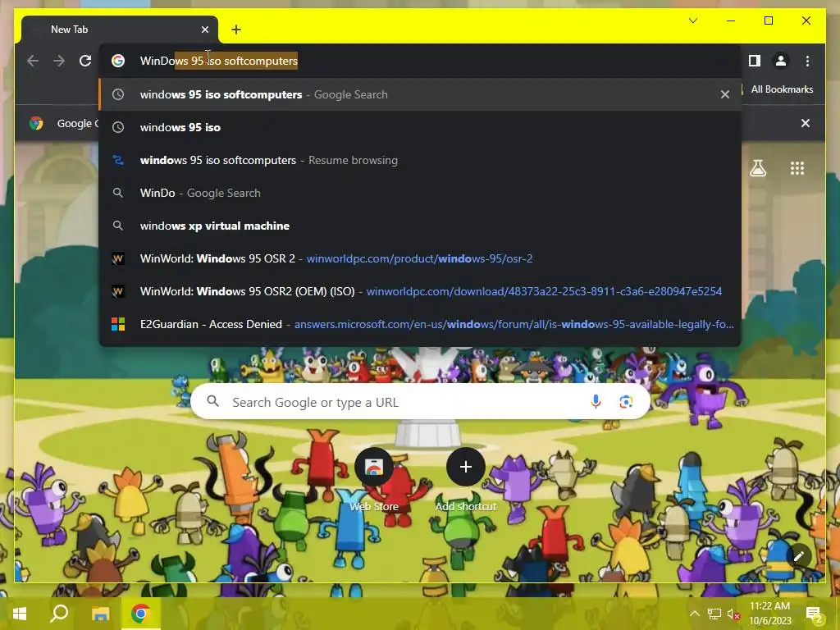Search by image with Google Lens icon
The image size is (840, 630).
[626, 401]
